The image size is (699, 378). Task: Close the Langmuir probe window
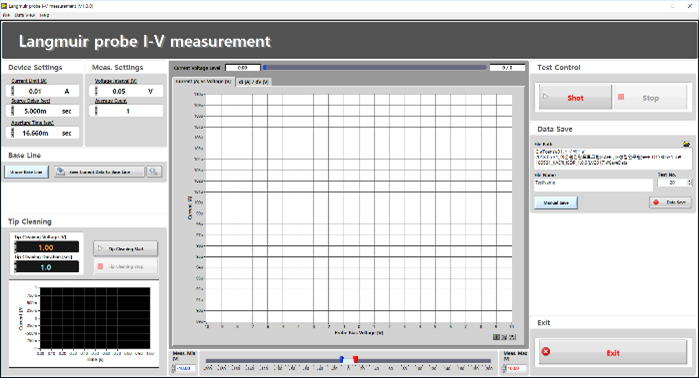(689, 6)
